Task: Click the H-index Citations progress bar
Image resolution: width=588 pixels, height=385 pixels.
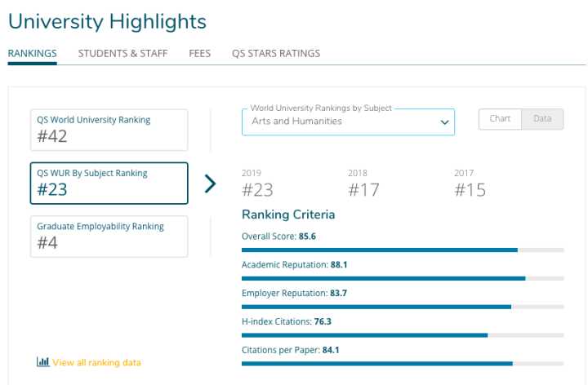Action: (403, 335)
